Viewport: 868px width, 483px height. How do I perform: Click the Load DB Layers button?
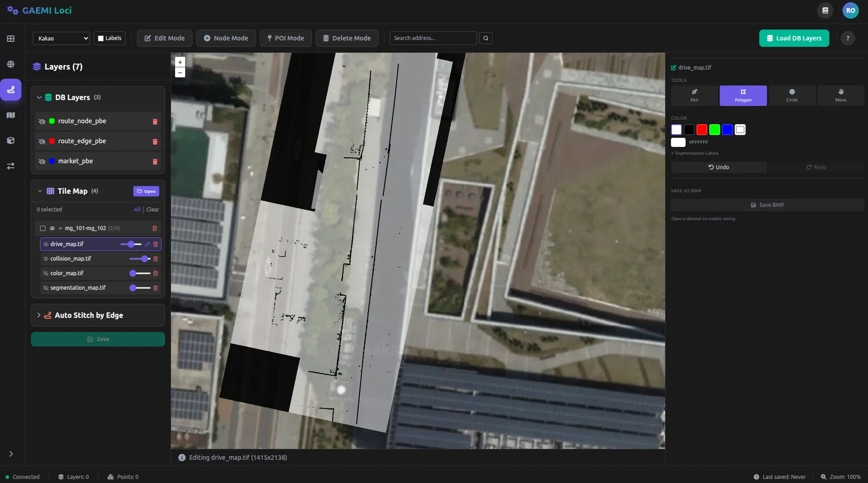[794, 38]
